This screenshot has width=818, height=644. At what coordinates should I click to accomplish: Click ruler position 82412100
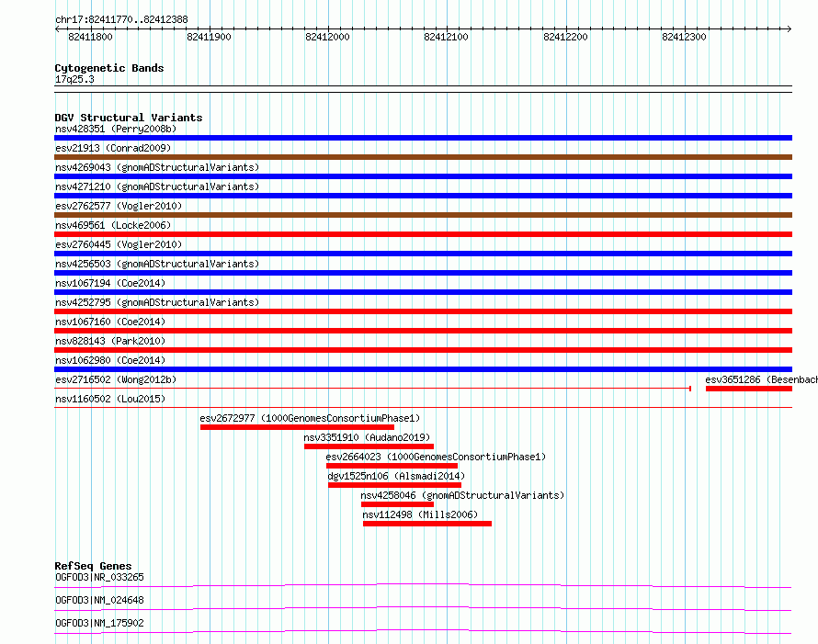click(x=447, y=37)
